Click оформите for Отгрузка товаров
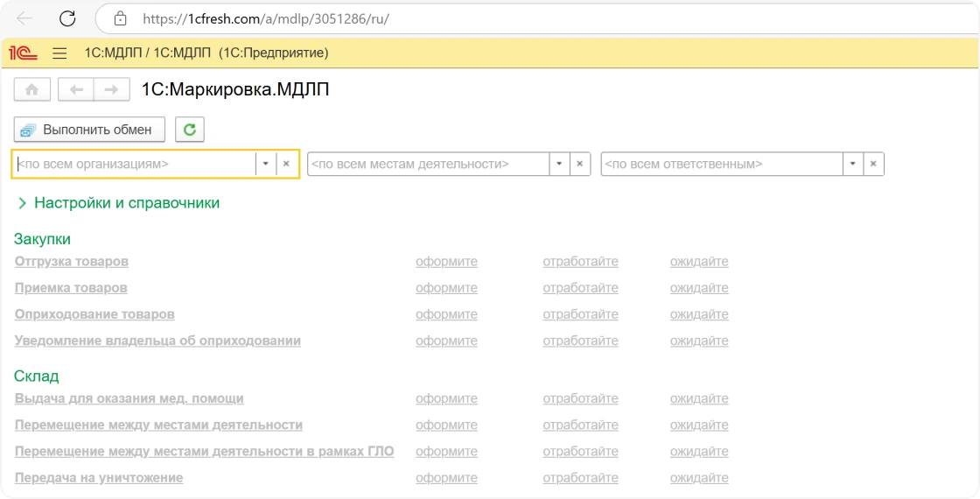Viewport: 980px width, 499px height. click(446, 262)
